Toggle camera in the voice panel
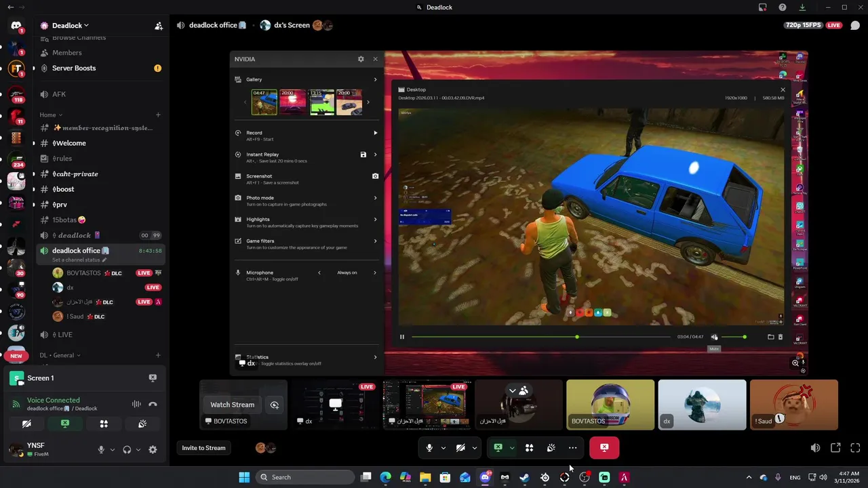Screen dimensions: 868x488 click(x=26, y=424)
